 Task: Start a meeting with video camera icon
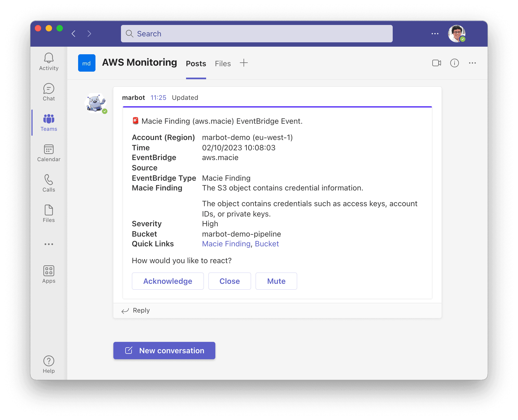click(437, 63)
